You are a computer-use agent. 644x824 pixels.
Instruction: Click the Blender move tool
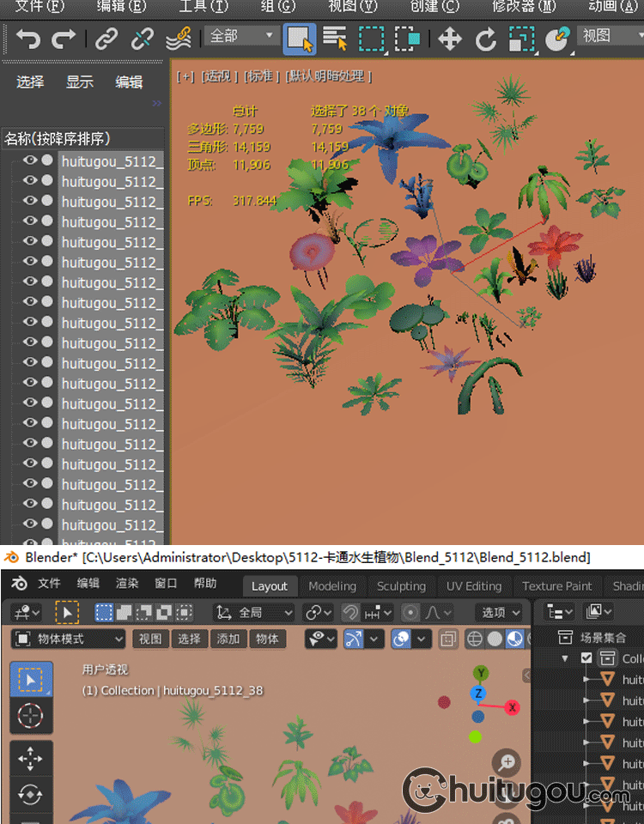31,758
